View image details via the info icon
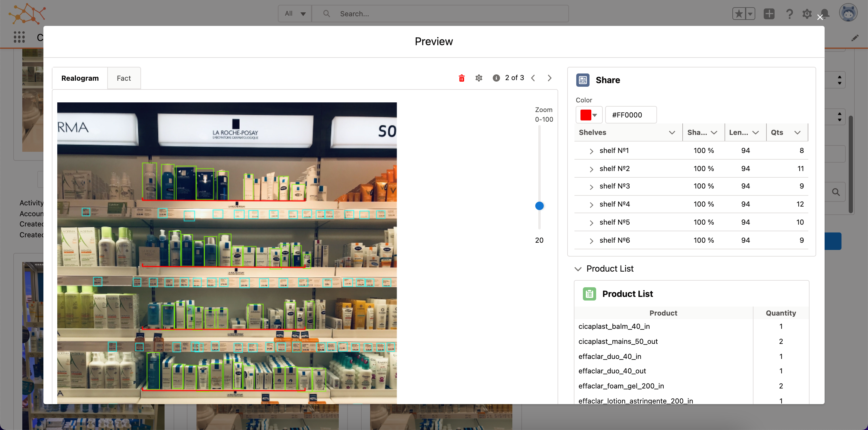Viewport: 868px width, 430px height. pyautogui.click(x=496, y=78)
